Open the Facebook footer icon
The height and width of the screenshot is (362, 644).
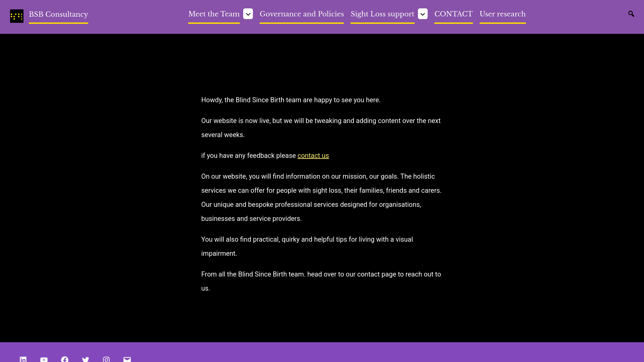[65, 359]
